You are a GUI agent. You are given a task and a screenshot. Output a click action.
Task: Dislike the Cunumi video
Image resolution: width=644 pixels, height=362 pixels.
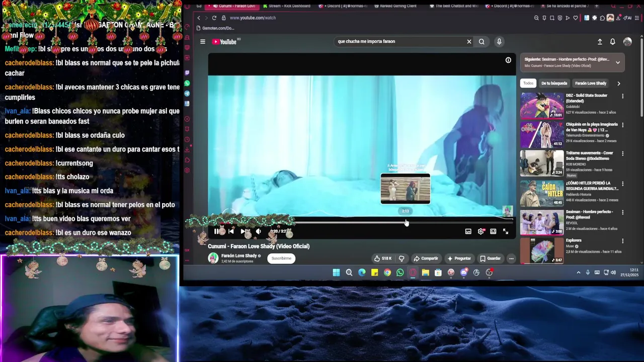coord(401,258)
